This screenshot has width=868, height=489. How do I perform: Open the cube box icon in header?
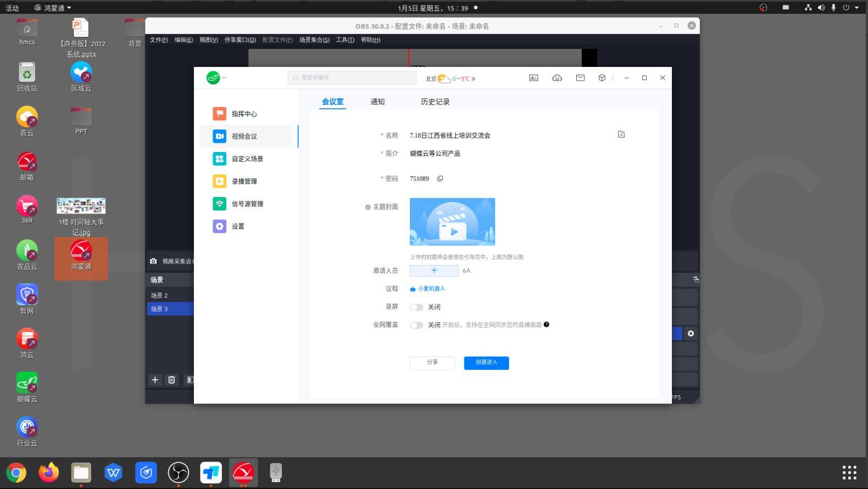point(602,78)
